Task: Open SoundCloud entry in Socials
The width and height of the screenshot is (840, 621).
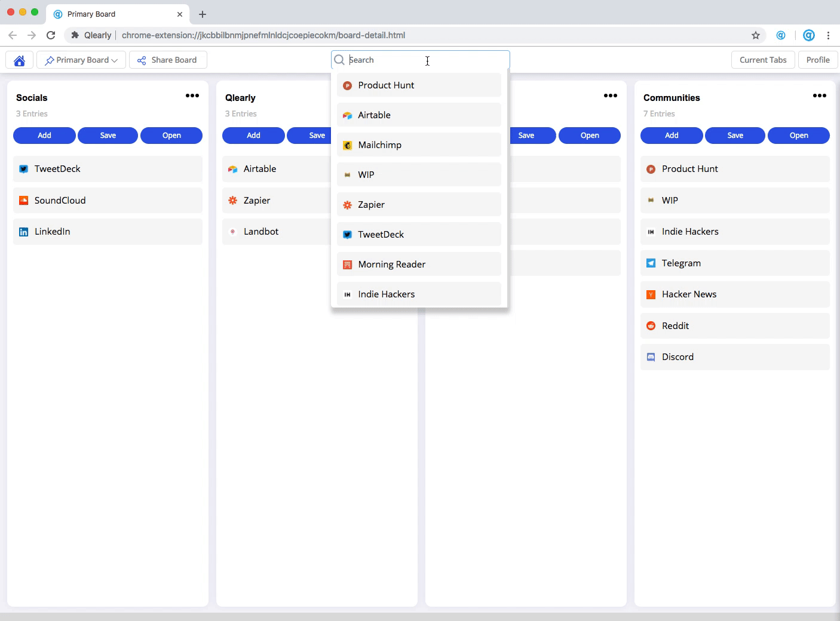Action: click(108, 201)
